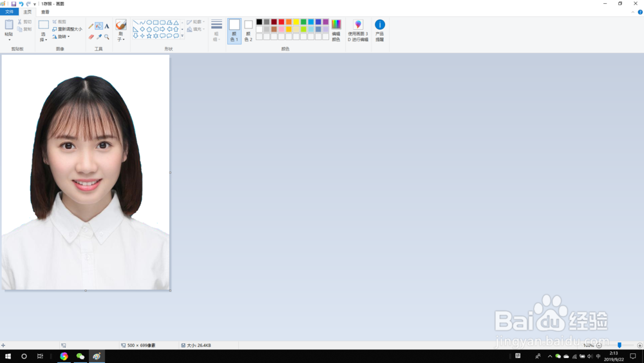Click the Brushes icon
Image resolution: width=644 pixels, height=363 pixels.
pos(121,25)
